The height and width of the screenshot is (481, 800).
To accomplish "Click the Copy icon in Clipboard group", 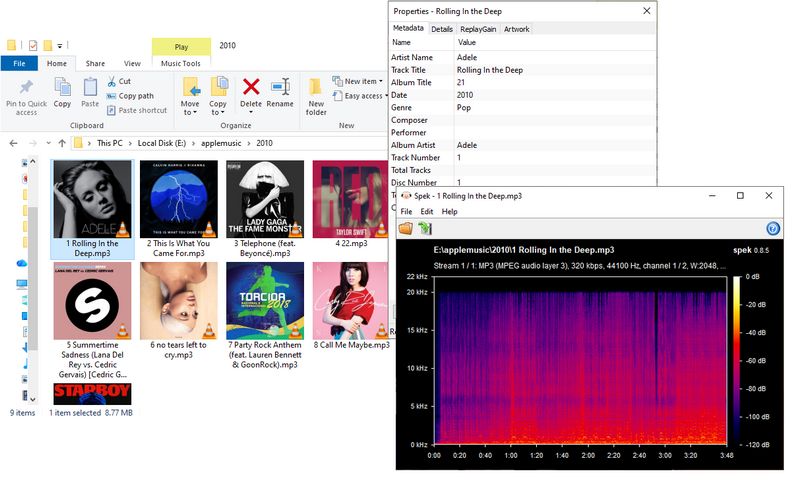I will (x=62, y=87).
